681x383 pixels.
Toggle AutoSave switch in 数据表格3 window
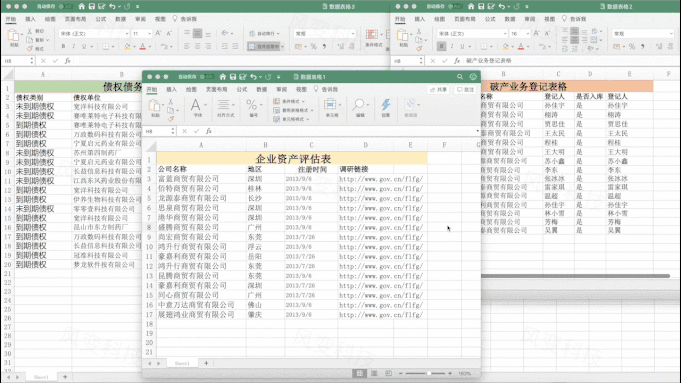[x=65, y=7]
